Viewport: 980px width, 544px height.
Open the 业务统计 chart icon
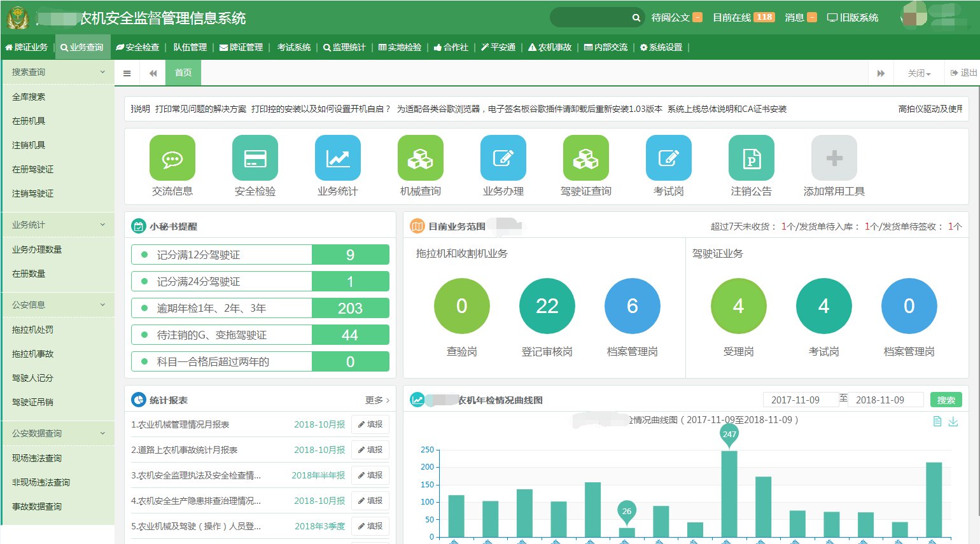pyautogui.click(x=337, y=158)
